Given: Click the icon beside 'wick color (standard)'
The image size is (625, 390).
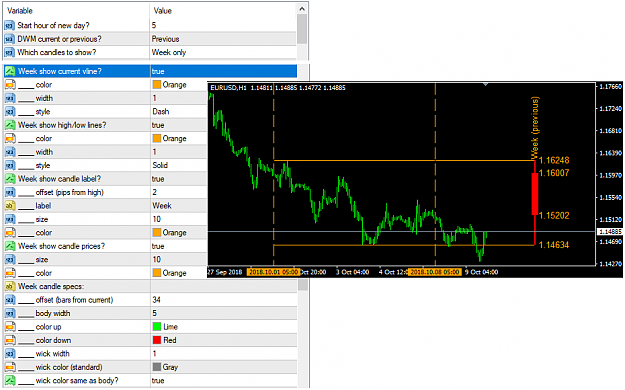Looking at the screenshot, I should click(x=10, y=367).
